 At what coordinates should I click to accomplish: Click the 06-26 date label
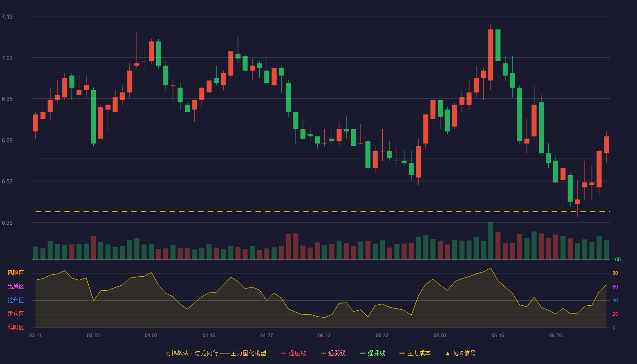pyautogui.click(x=556, y=335)
